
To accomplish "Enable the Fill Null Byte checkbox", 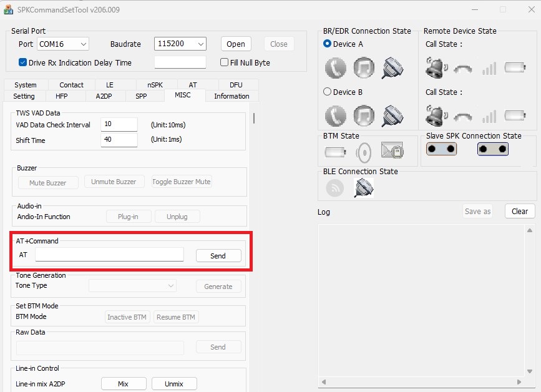I will pyautogui.click(x=224, y=62).
